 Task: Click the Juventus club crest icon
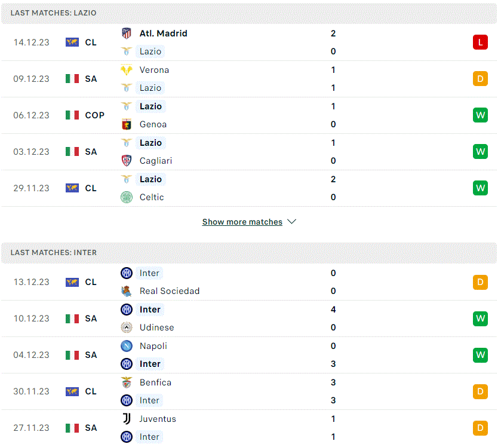127,419
